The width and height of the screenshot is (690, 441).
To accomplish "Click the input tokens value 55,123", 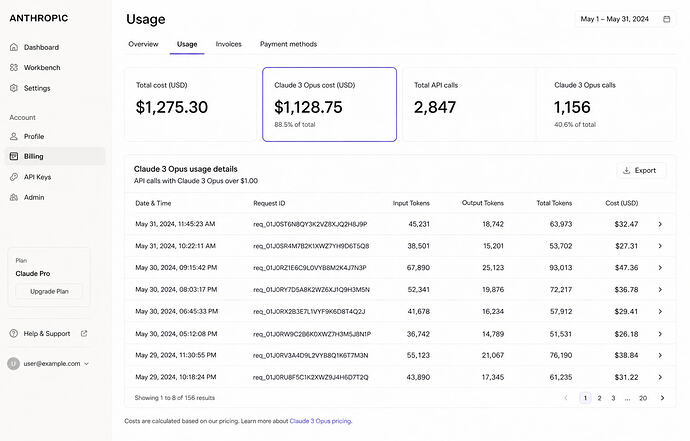I will (418, 355).
